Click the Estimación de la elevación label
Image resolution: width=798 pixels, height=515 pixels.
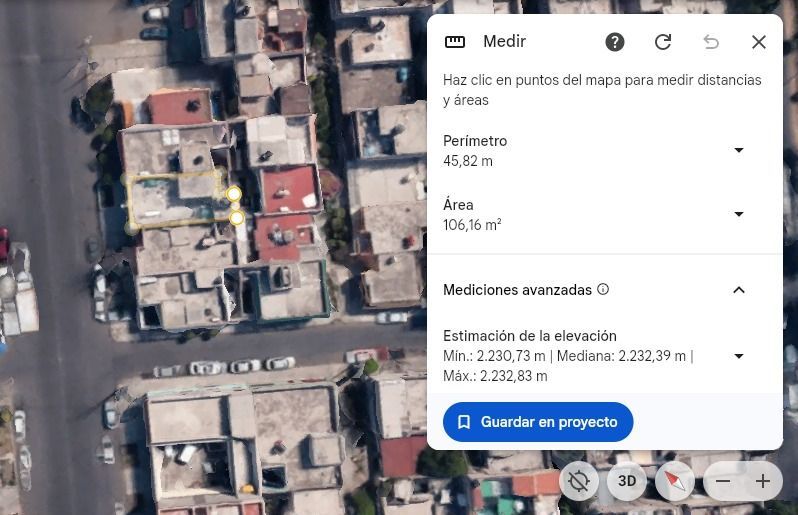(x=530, y=336)
